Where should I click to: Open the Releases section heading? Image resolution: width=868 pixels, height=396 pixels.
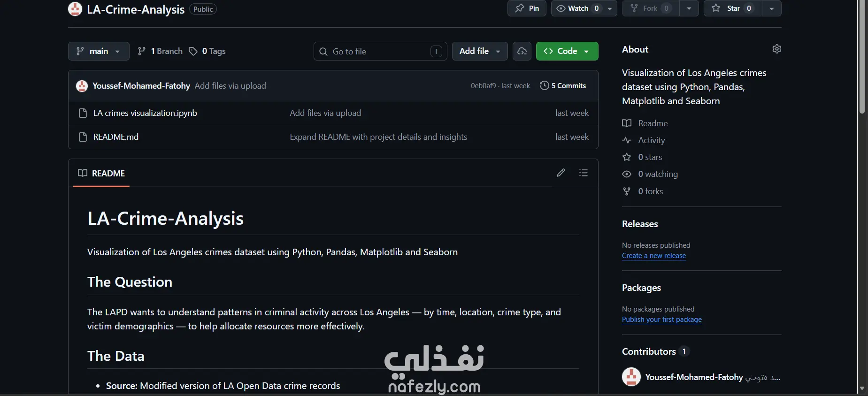click(x=640, y=224)
